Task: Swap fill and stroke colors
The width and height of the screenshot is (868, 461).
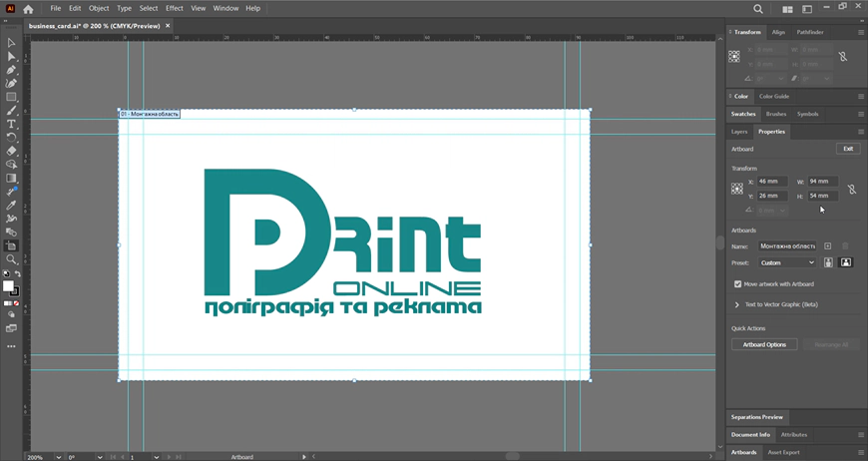Action: [17, 274]
